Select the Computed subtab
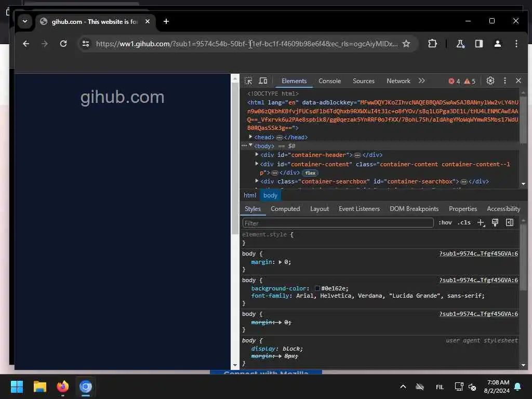The width and height of the screenshot is (532, 399). (285, 209)
